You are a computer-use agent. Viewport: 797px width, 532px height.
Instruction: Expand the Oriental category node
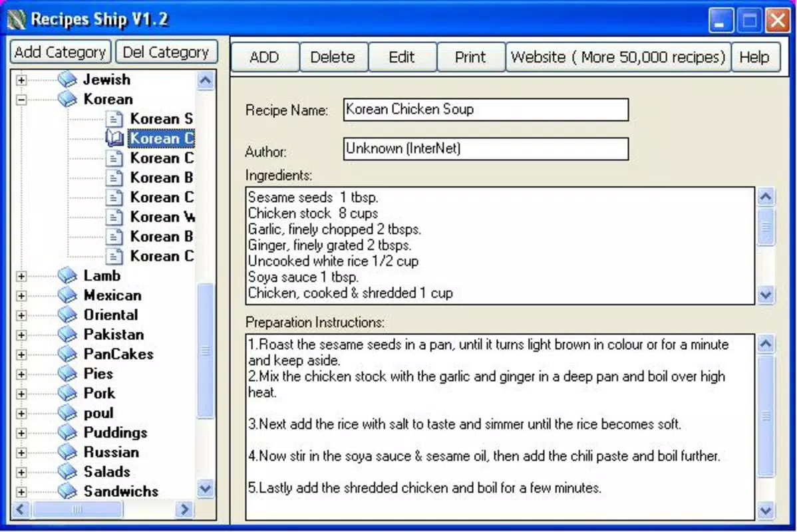tap(21, 315)
